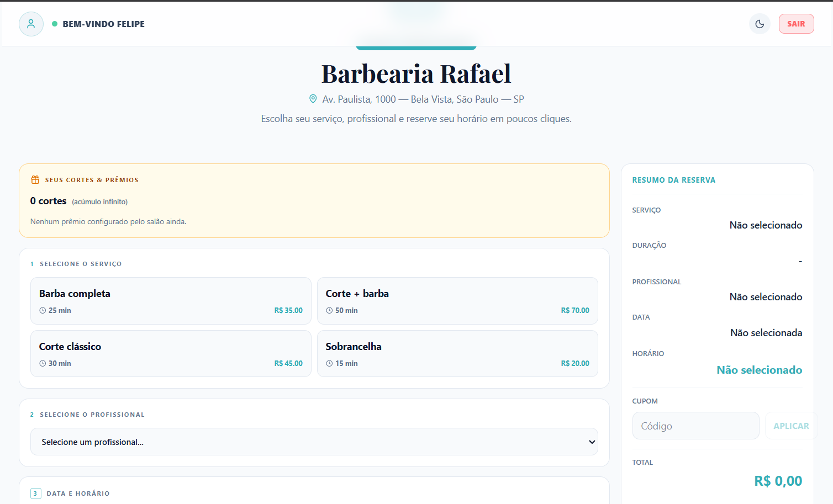This screenshot has height=504, width=833.
Task: Click the Nenhum prêmio configurado message
Action: coord(108,221)
